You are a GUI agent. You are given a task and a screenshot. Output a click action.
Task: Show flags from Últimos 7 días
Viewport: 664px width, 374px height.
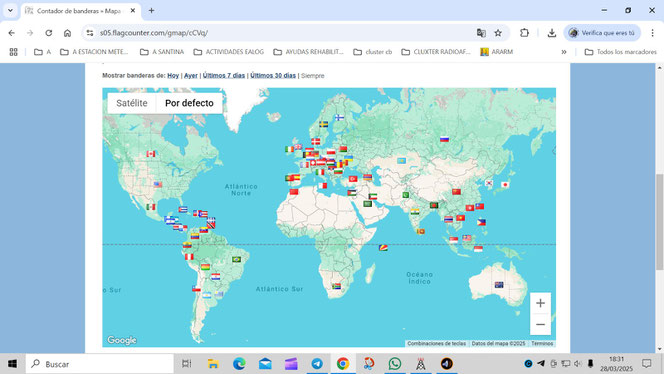point(224,75)
